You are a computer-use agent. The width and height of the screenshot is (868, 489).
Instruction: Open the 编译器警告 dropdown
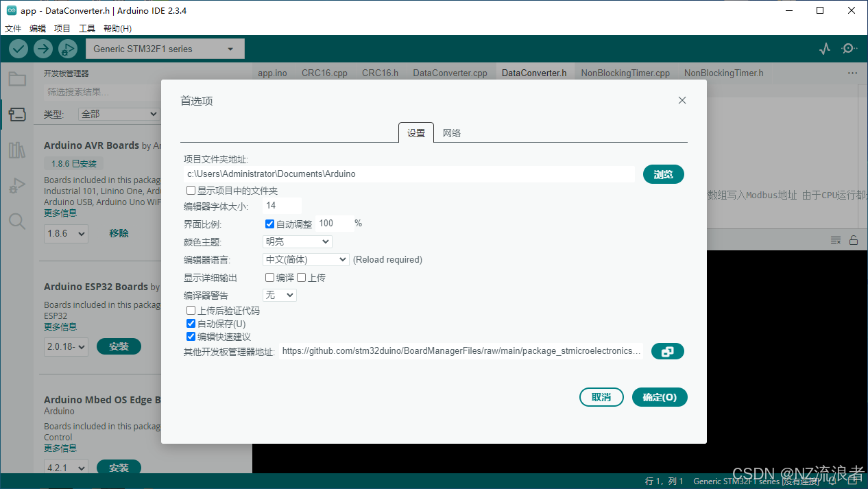pyautogui.click(x=280, y=295)
